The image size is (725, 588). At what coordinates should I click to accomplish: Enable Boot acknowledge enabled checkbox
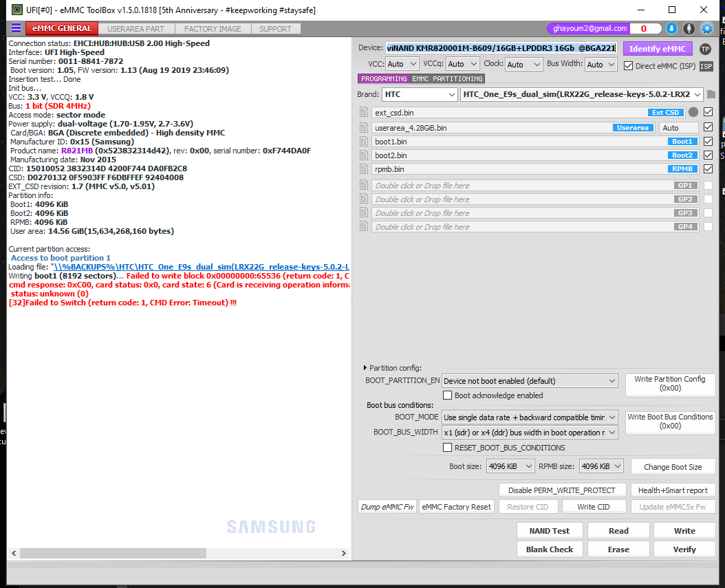click(x=448, y=395)
